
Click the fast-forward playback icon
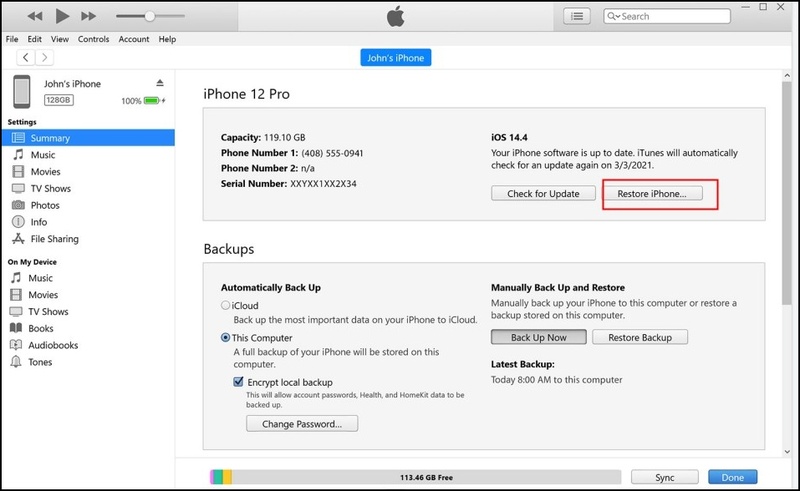(x=88, y=16)
